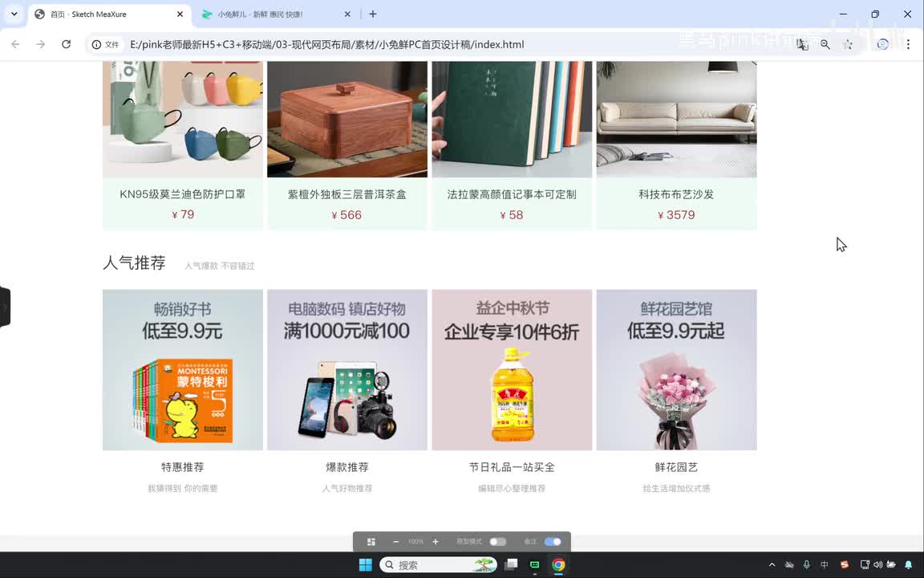Open Chrome from the taskbar

[x=558, y=565]
